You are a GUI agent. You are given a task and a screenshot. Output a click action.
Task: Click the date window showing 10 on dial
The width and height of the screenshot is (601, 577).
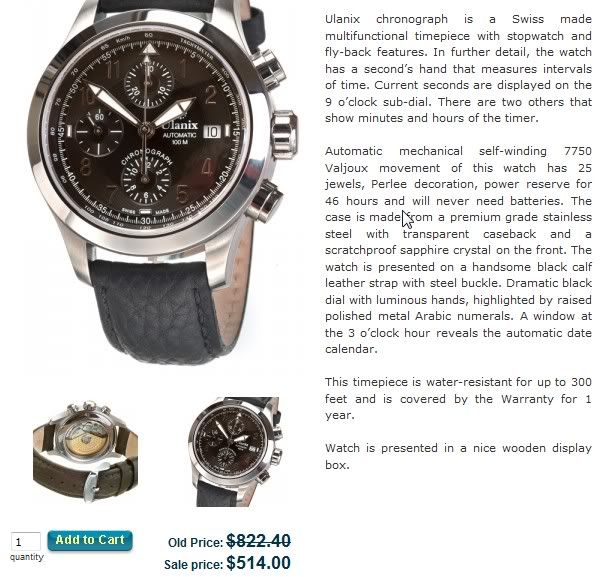[212, 132]
